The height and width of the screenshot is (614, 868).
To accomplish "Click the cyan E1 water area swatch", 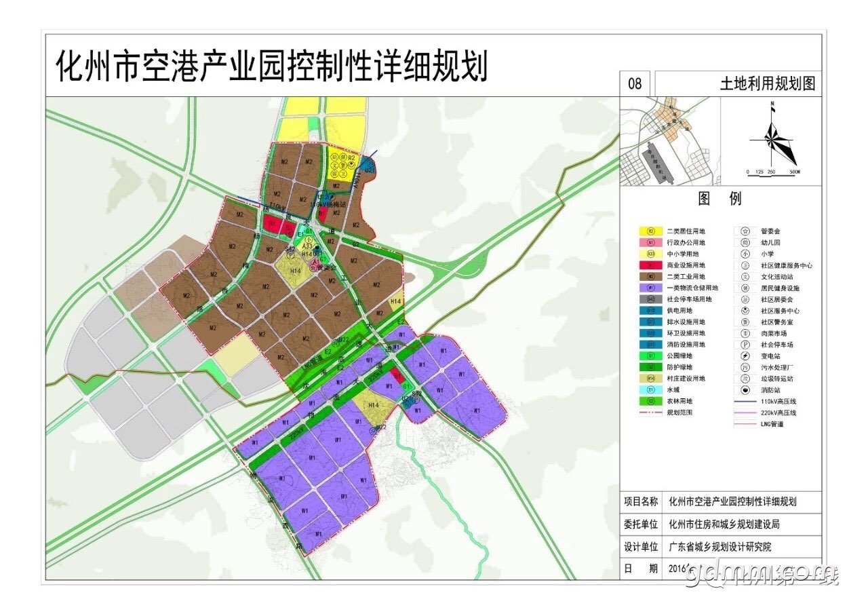I will coord(650,390).
